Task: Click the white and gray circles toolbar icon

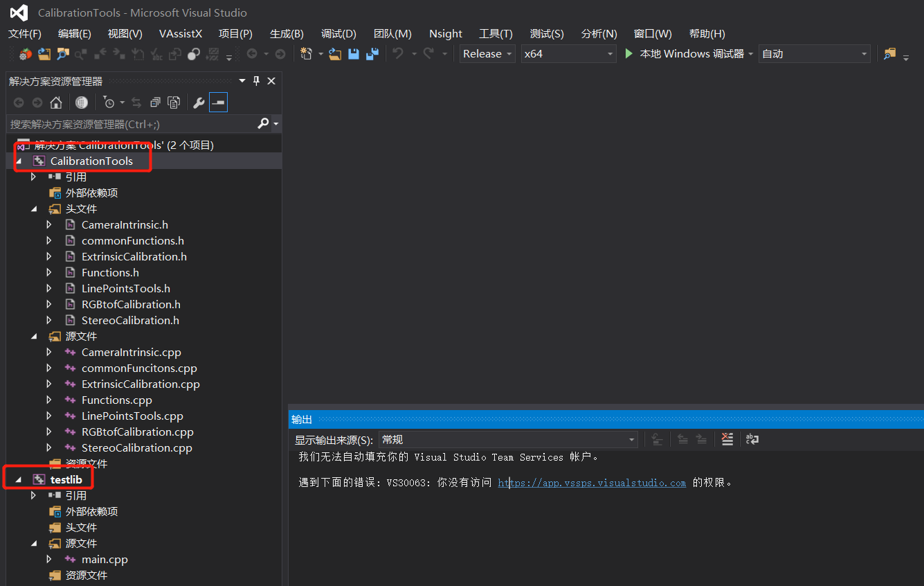Action: tap(194, 54)
